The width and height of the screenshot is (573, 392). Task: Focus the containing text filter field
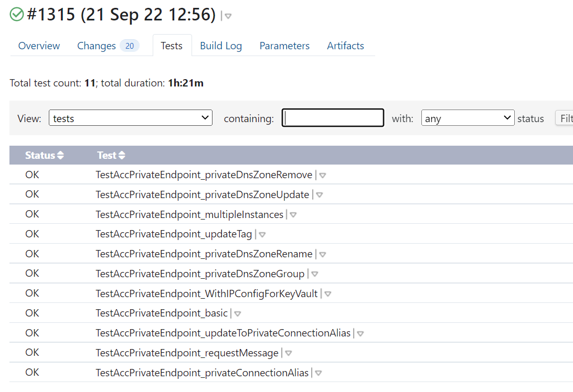click(333, 118)
